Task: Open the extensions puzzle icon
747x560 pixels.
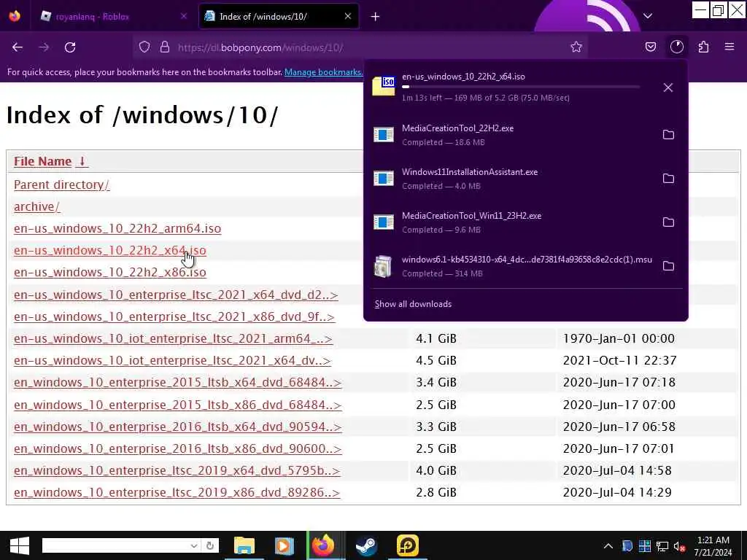Action: (703, 47)
